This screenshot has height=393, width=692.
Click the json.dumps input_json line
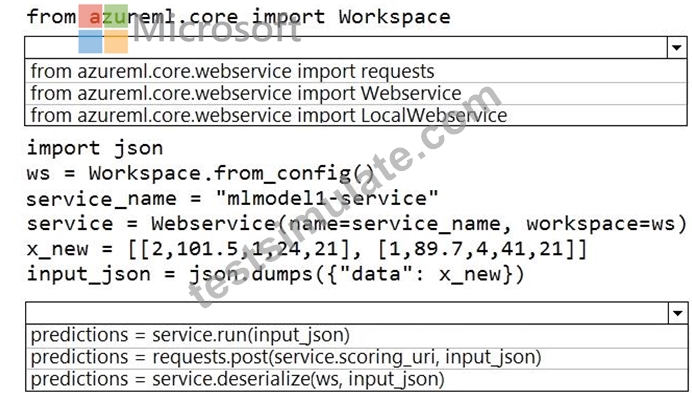[275, 274]
